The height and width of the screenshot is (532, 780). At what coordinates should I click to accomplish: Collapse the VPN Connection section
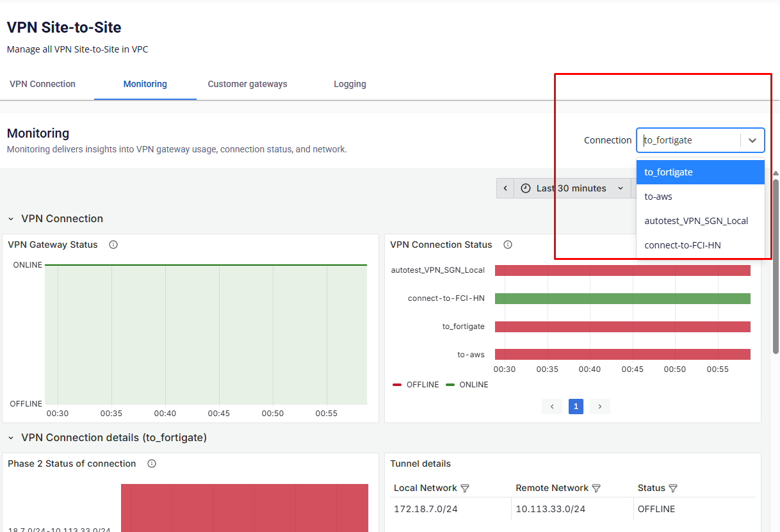pos(11,219)
